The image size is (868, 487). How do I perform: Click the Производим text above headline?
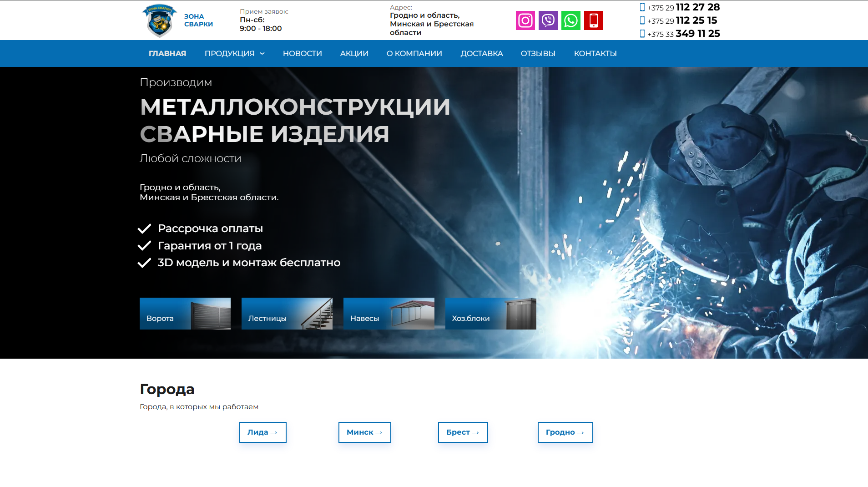176,82
